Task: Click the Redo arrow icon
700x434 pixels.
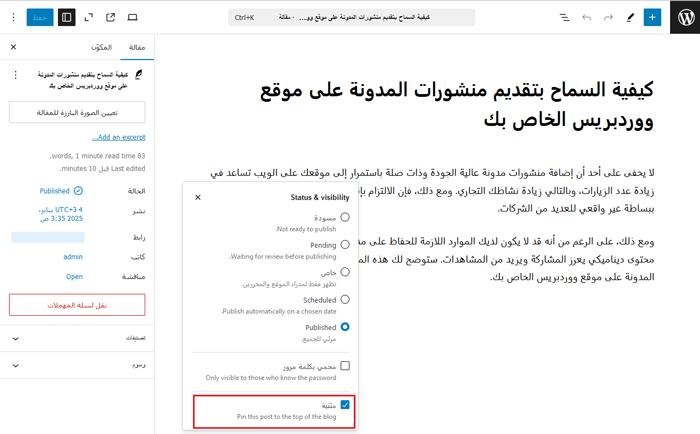Action: click(608, 17)
